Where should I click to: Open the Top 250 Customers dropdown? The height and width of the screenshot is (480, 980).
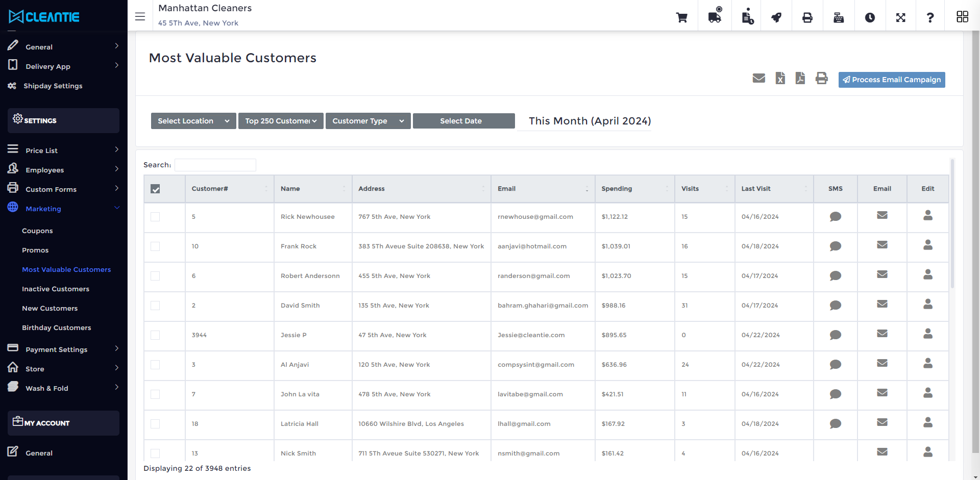tap(281, 121)
